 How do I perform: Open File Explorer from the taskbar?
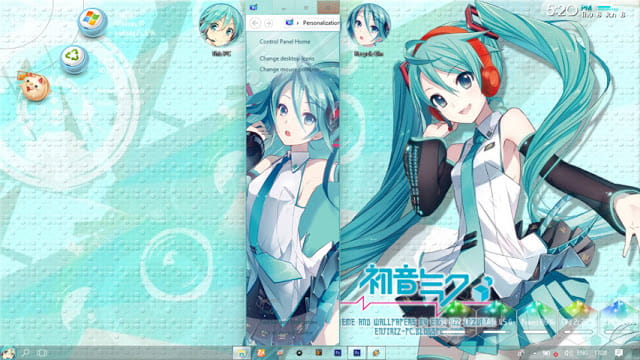pyautogui.click(x=242, y=353)
